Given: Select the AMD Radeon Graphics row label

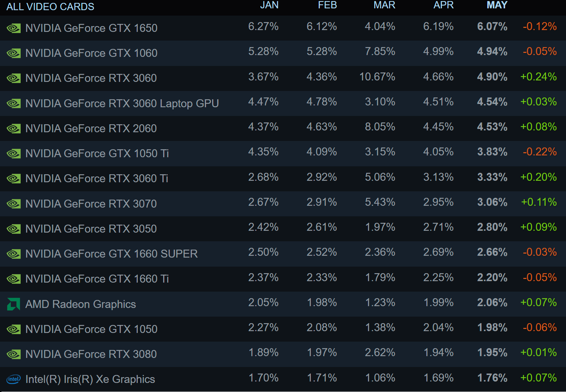Looking at the screenshot, I should point(80,304).
